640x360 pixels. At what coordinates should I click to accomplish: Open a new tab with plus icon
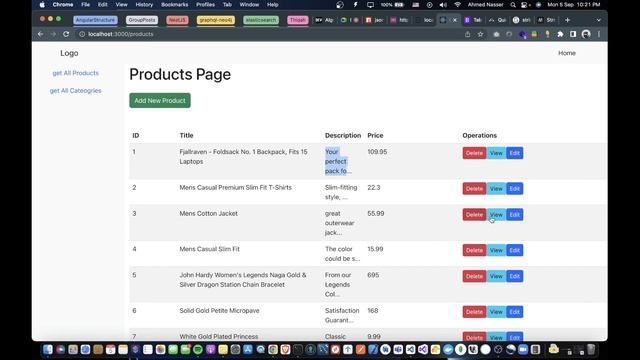pyautogui.click(x=567, y=20)
